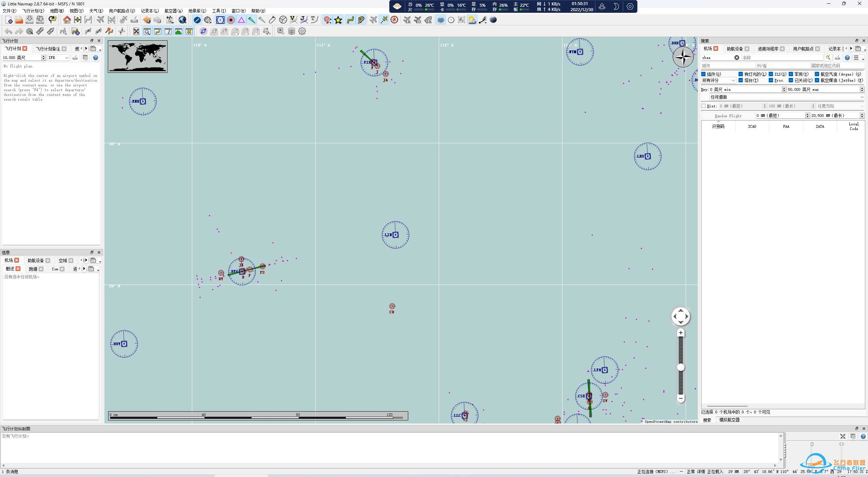Image resolution: width=868 pixels, height=477 pixels.
Task: Click the 城市 city search field
Action: click(728, 66)
